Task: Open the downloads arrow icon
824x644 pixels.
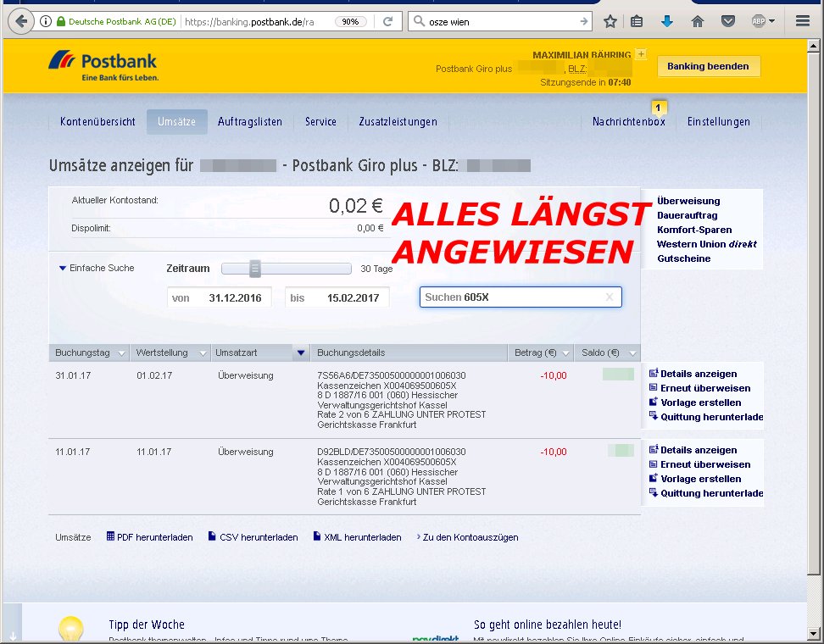Action: click(x=667, y=21)
